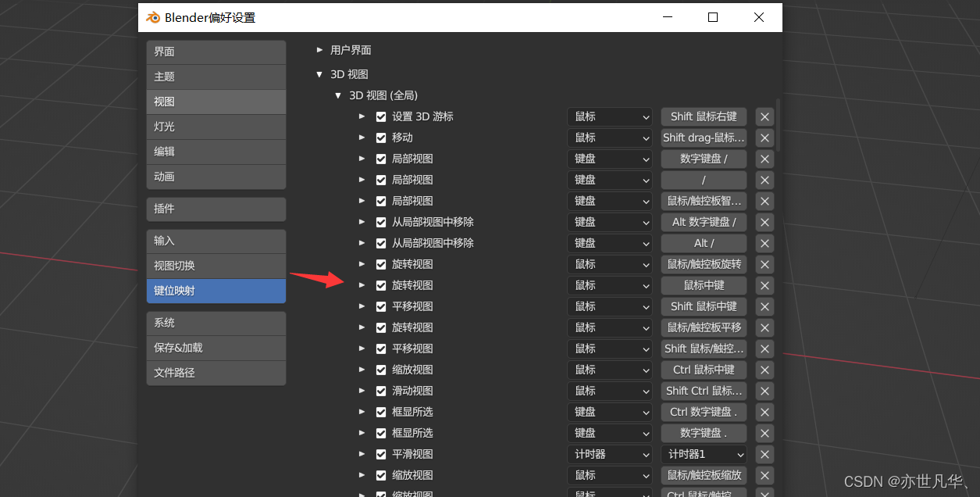The width and height of the screenshot is (980, 497).
Task: Go to the 保存&加载 tab
Action: 216,348
